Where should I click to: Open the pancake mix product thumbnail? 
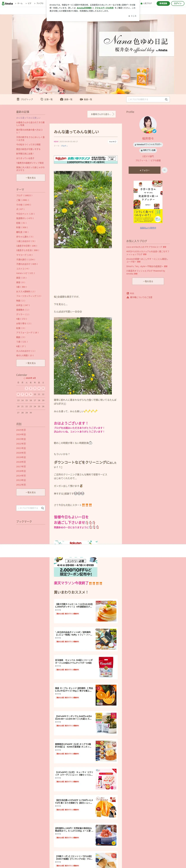106,611
